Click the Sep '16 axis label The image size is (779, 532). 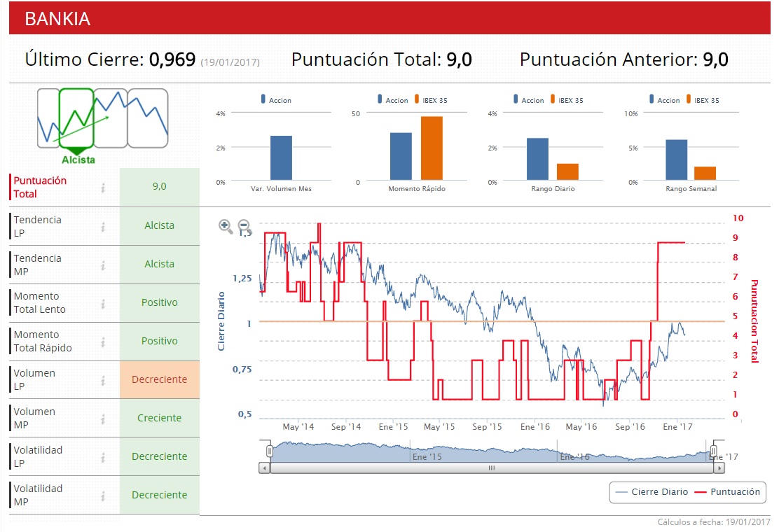[630, 427]
